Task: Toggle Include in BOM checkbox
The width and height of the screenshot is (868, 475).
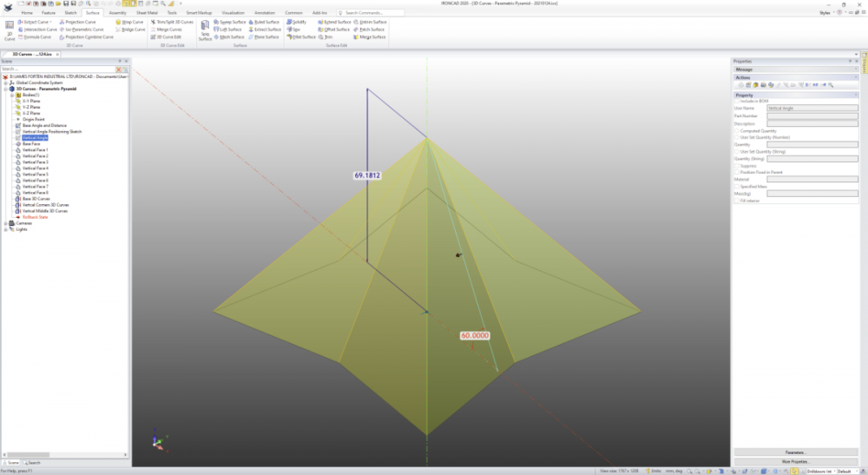Action: point(737,101)
